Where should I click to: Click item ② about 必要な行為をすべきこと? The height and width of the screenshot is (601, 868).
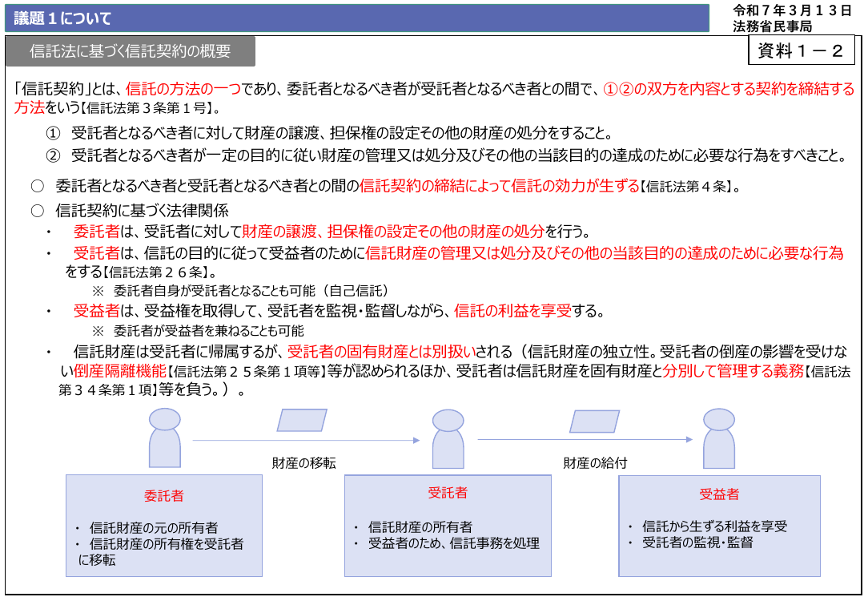click(x=446, y=155)
